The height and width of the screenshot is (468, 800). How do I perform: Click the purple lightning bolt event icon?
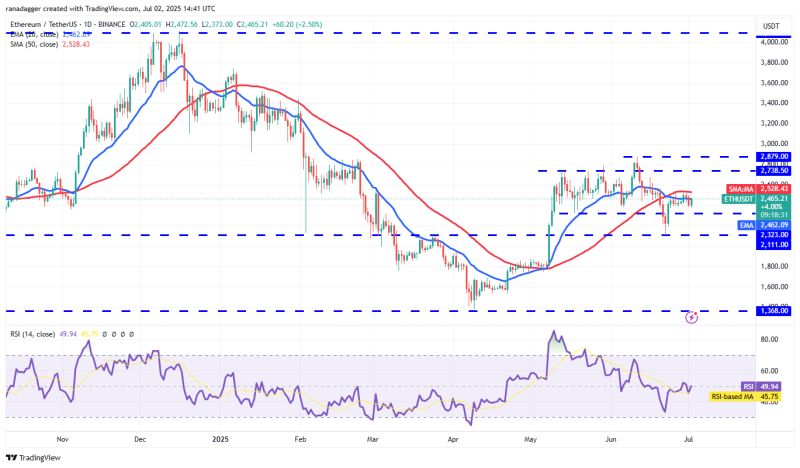click(x=692, y=317)
